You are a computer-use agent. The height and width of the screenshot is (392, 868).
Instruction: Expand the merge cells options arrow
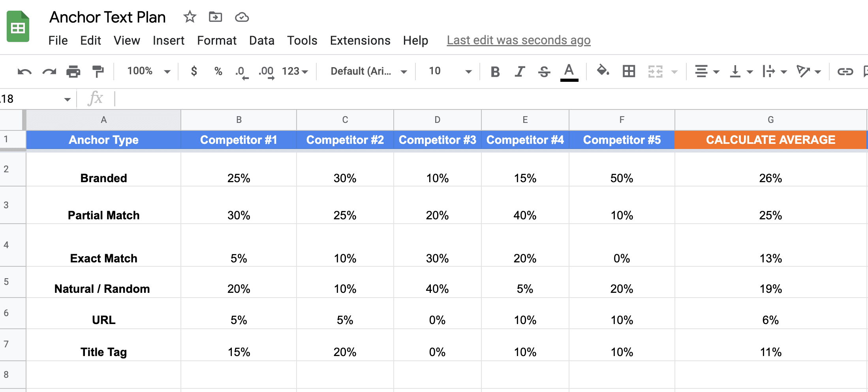click(674, 72)
